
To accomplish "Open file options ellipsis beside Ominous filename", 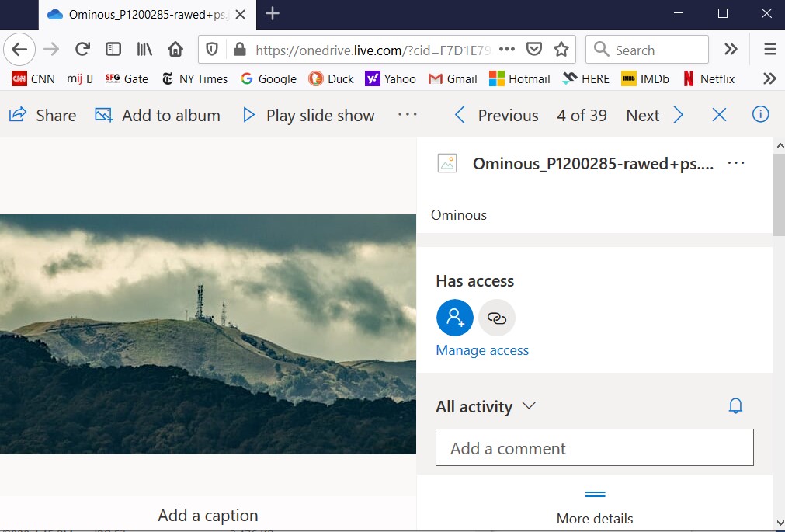I will pos(736,163).
